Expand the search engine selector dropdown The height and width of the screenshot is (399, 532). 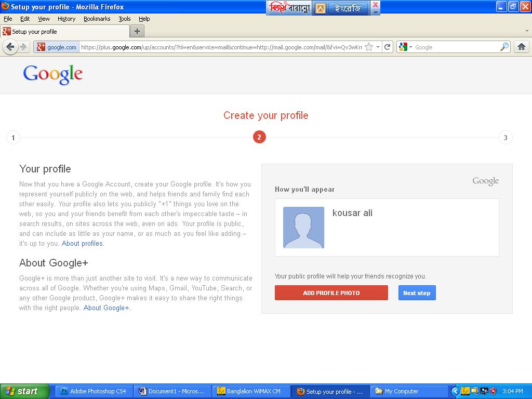pyautogui.click(x=405, y=47)
